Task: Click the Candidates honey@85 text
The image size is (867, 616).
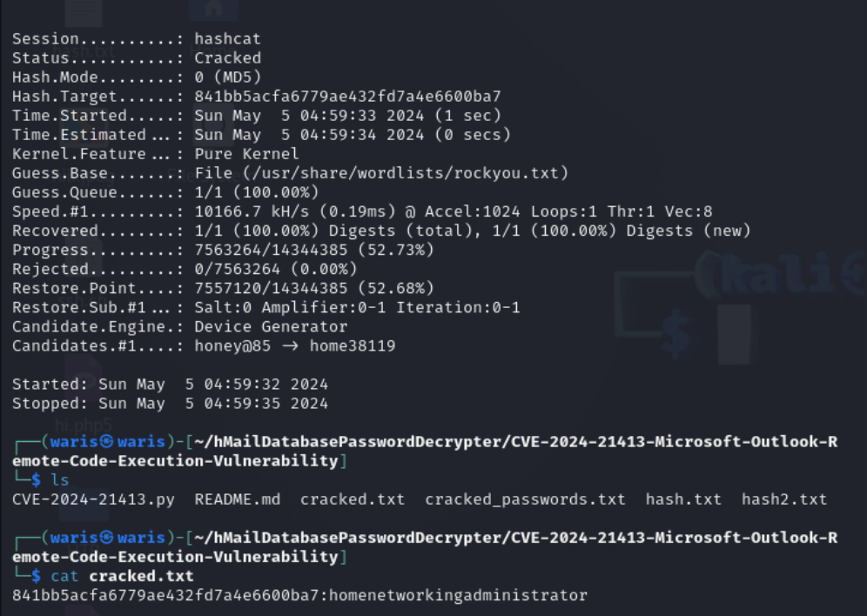Action: [232, 345]
